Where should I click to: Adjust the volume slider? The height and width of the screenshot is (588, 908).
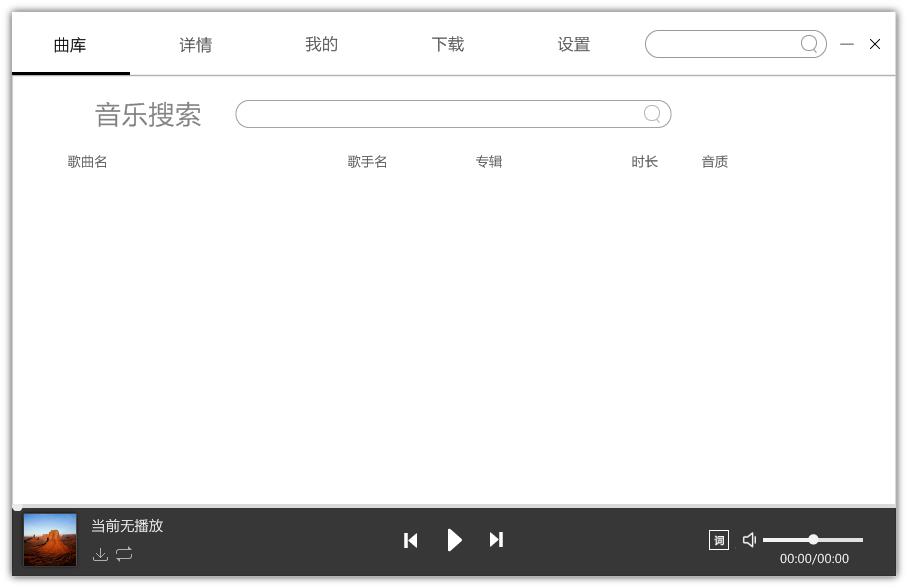tap(813, 540)
